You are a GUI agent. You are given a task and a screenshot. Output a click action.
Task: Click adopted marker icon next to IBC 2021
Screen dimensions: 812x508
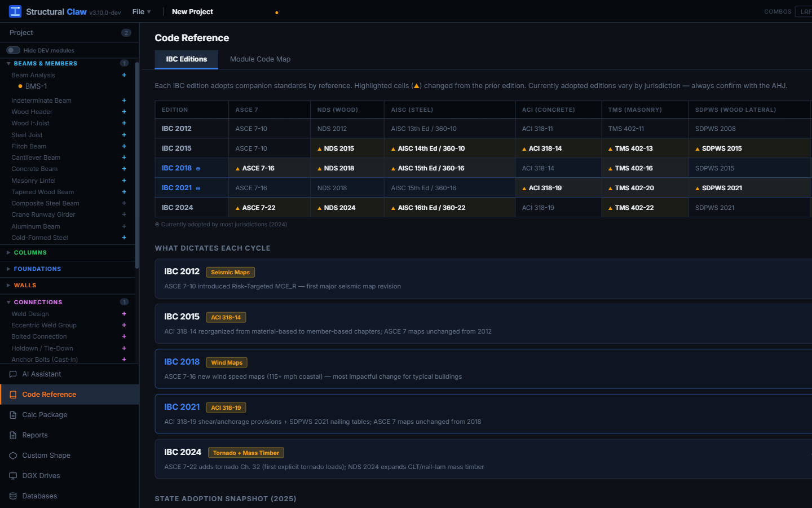pos(198,189)
